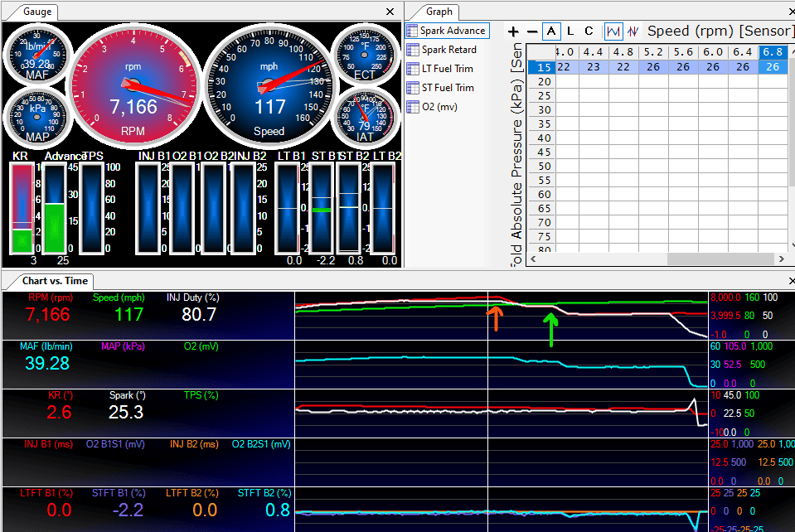Click the cell with value 23 under 4.4
The image size is (795, 532).
(x=594, y=67)
